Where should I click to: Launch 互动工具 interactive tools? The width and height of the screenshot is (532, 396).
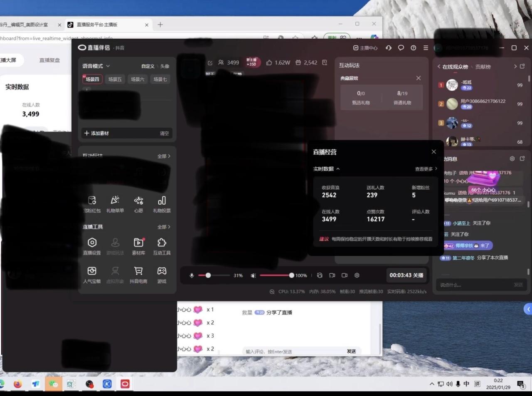[162, 243]
